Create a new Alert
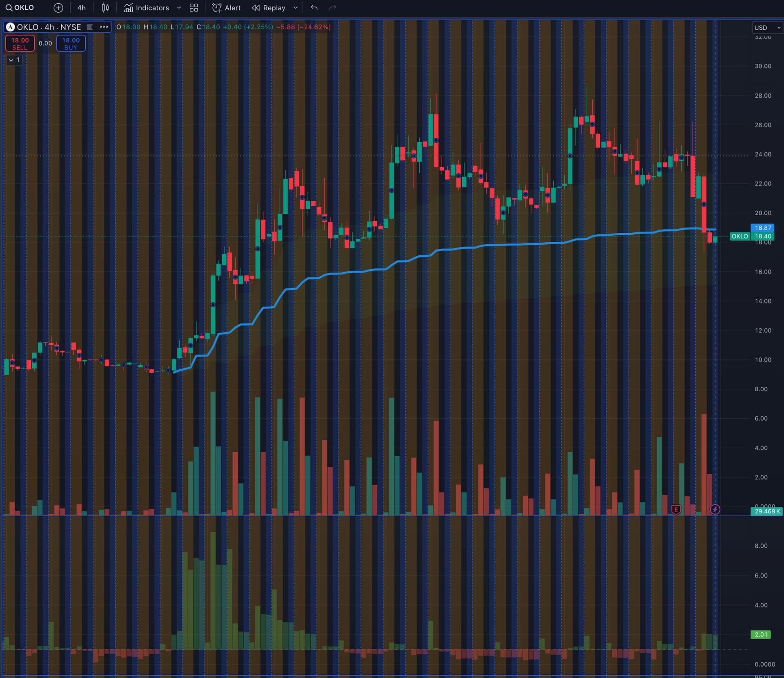The width and height of the screenshot is (784, 678). click(227, 8)
